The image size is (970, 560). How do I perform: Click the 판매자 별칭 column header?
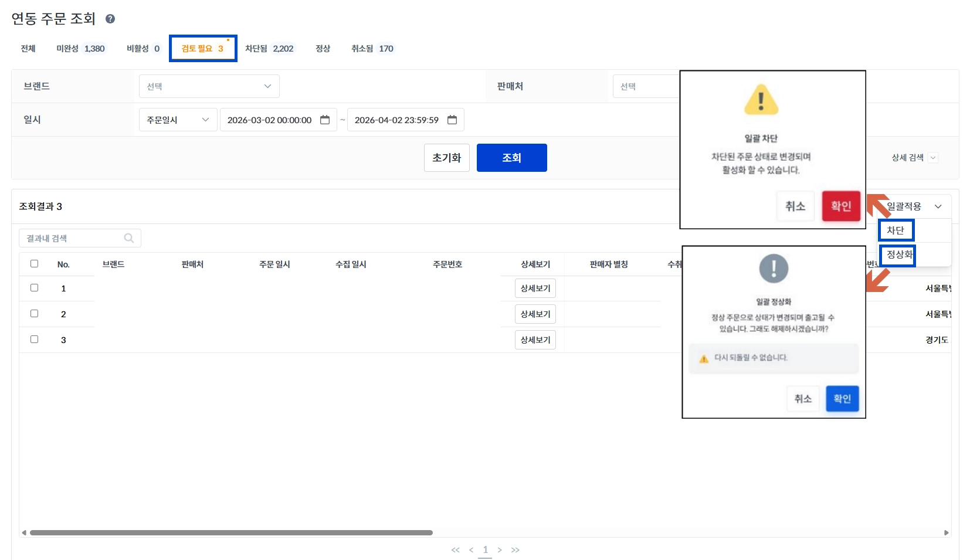(609, 264)
